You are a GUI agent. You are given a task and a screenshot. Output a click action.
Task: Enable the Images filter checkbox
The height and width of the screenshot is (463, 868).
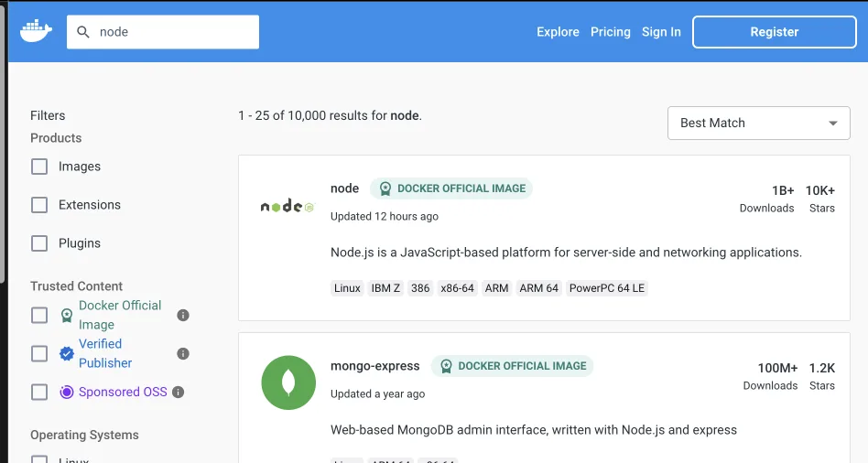(39, 167)
